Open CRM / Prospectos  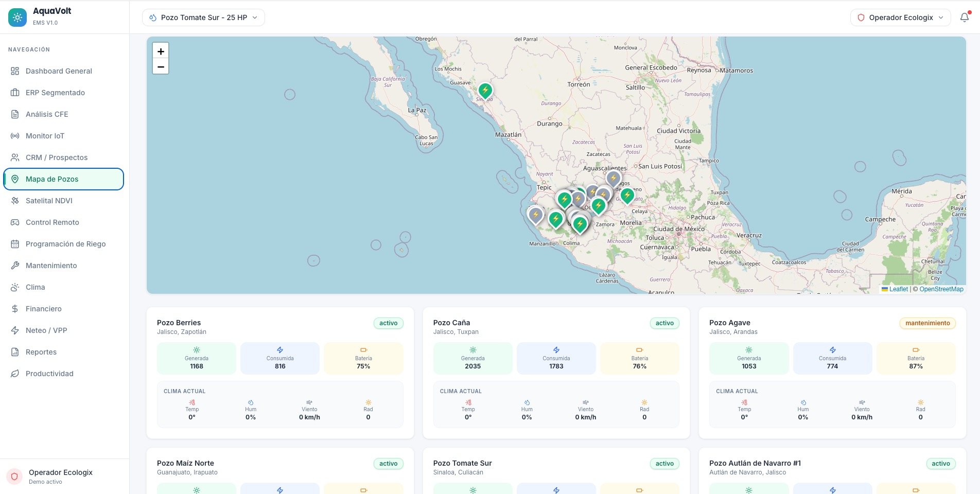(x=64, y=157)
